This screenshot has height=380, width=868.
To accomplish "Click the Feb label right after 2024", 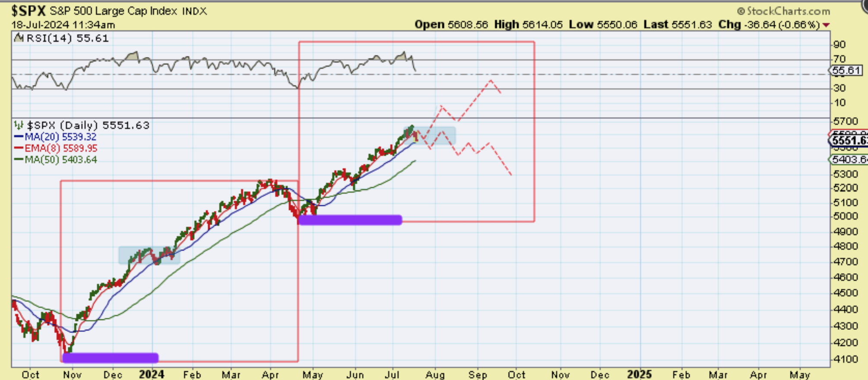I will pyautogui.click(x=192, y=375).
